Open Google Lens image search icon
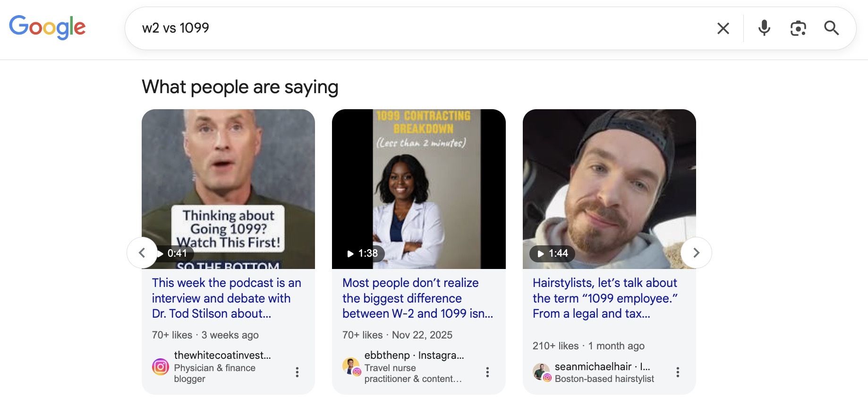 tap(798, 28)
